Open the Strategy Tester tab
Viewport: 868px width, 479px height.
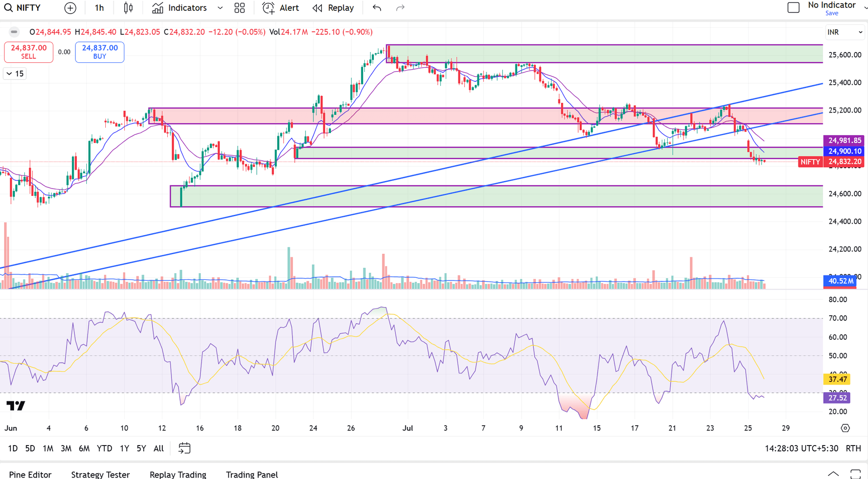tap(100, 474)
